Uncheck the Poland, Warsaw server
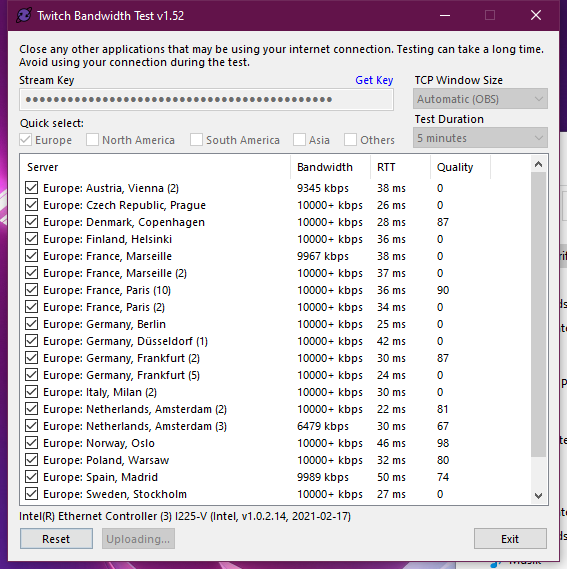567x569 pixels. (x=32, y=460)
